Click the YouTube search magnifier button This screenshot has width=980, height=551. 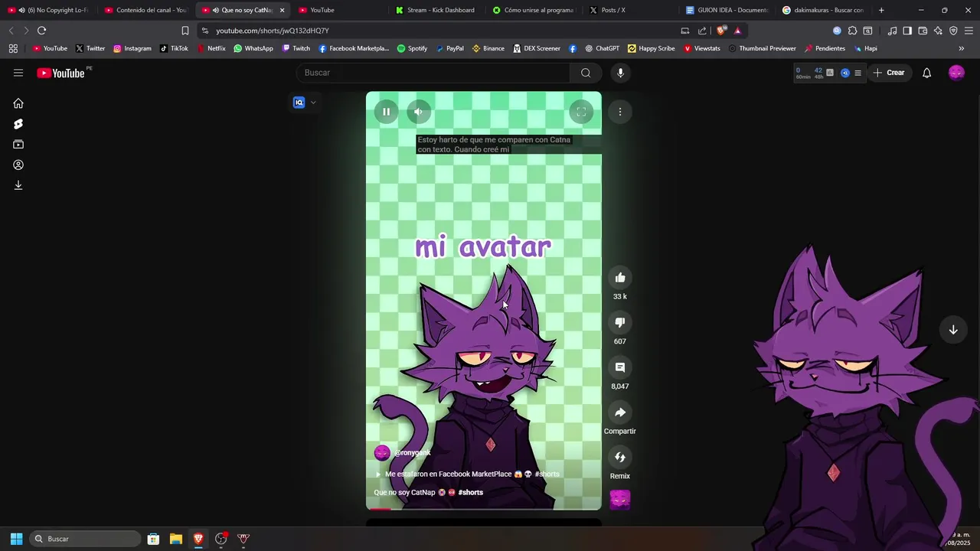(x=586, y=73)
